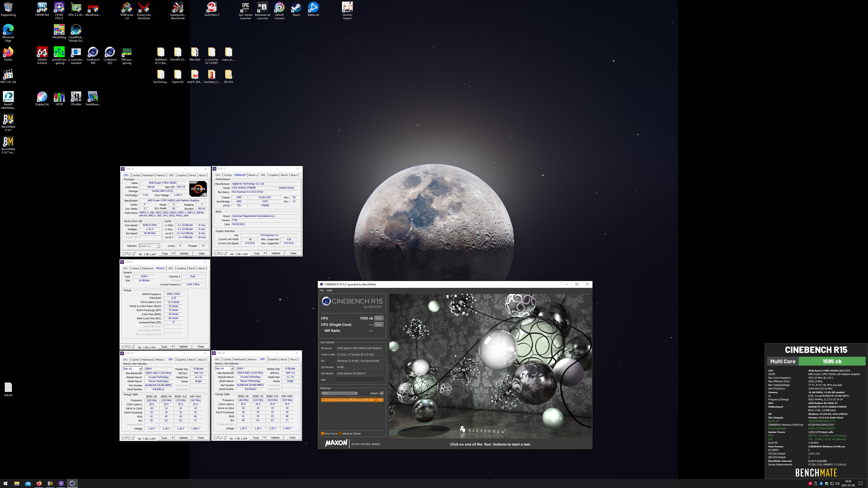The image size is (868, 488).
Task: Open the Epic Games Launcher icon
Action: [245, 11]
